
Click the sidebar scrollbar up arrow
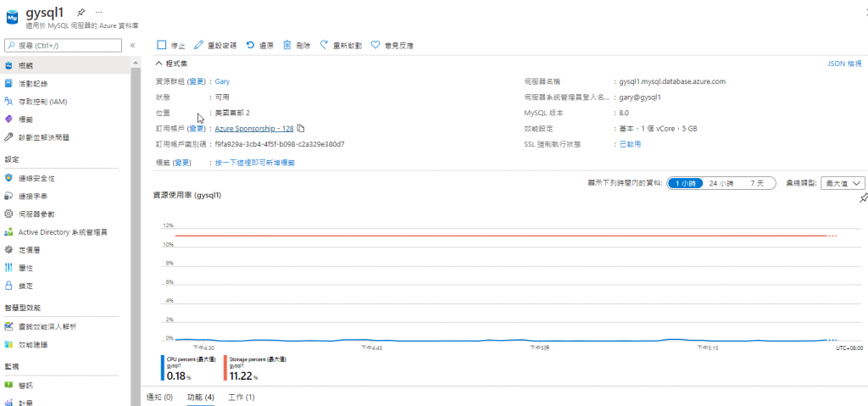pos(135,62)
